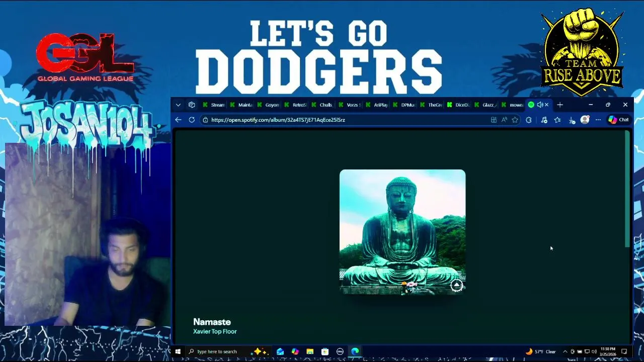Image resolution: width=644 pixels, height=362 pixels.
Task: Open Microsoft Store from taskbar
Action: click(325, 351)
